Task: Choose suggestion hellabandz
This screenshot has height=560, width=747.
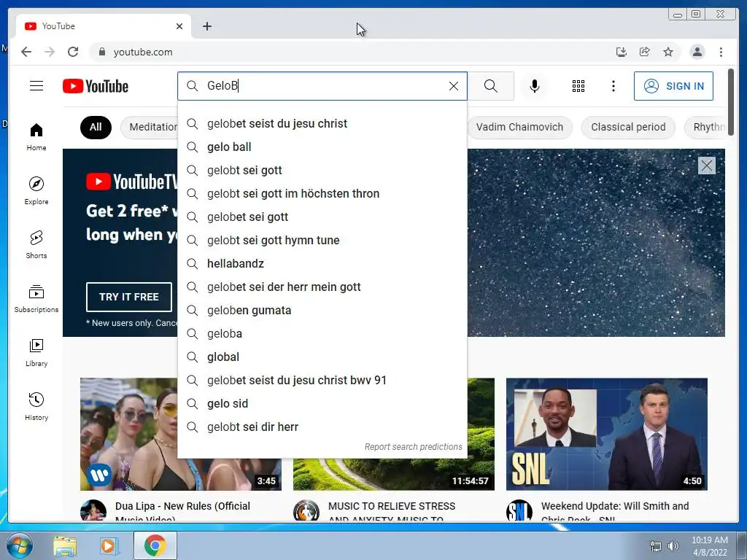Action: [322, 263]
